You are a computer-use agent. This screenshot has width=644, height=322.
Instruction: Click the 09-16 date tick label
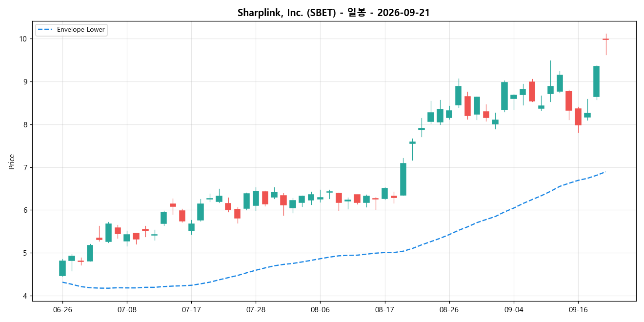[x=578, y=310]
